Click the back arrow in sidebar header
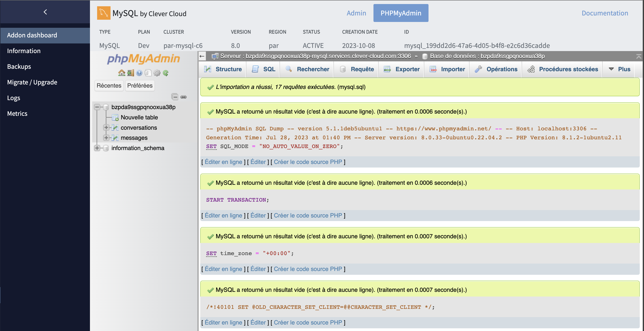Viewport: 644px width, 331px height. [45, 12]
